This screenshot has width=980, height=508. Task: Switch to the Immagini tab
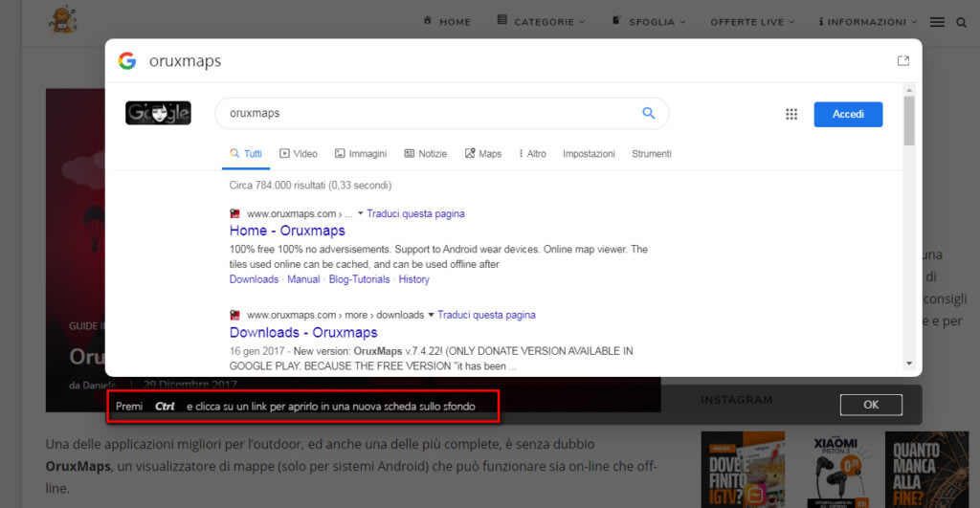(361, 154)
